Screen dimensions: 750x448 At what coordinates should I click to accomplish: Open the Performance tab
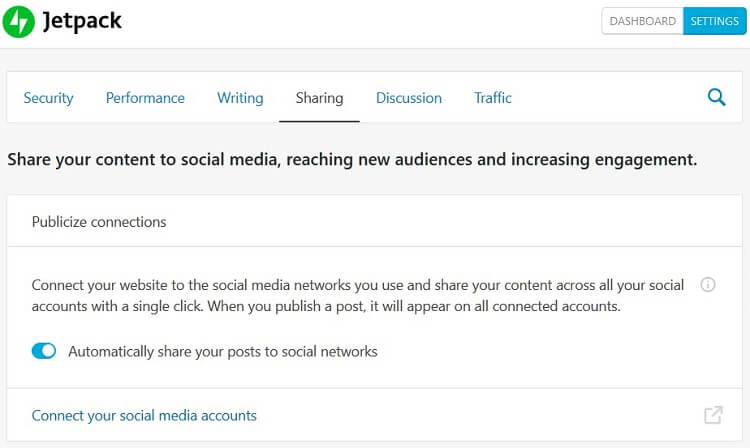pos(145,98)
